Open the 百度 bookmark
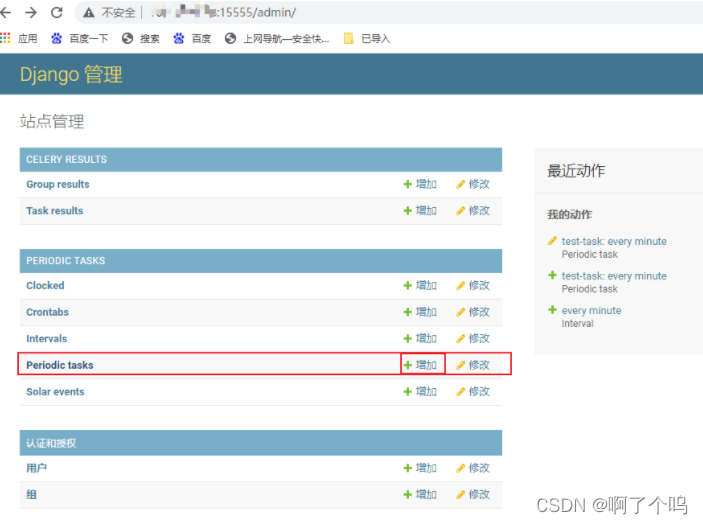 point(192,39)
